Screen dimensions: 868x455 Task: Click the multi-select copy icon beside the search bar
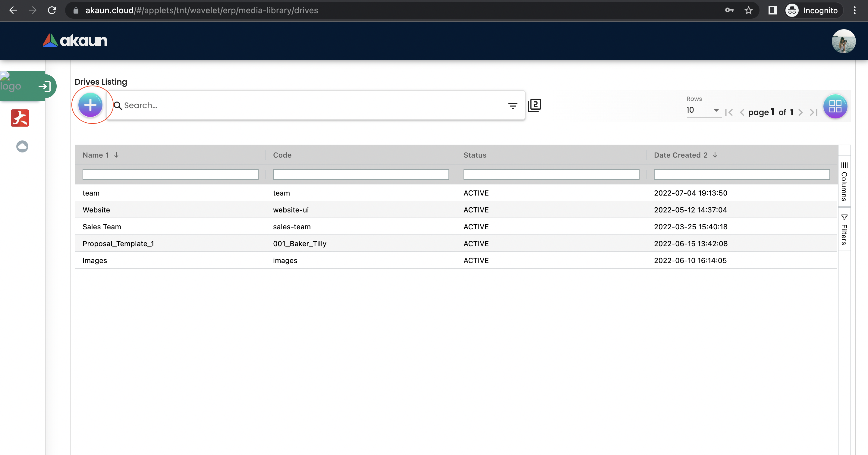534,105
